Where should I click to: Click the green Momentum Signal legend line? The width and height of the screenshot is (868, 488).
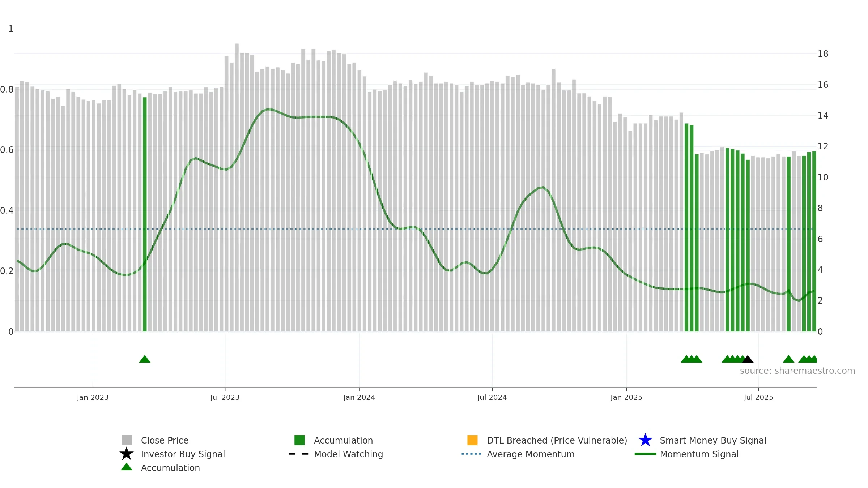click(645, 454)
